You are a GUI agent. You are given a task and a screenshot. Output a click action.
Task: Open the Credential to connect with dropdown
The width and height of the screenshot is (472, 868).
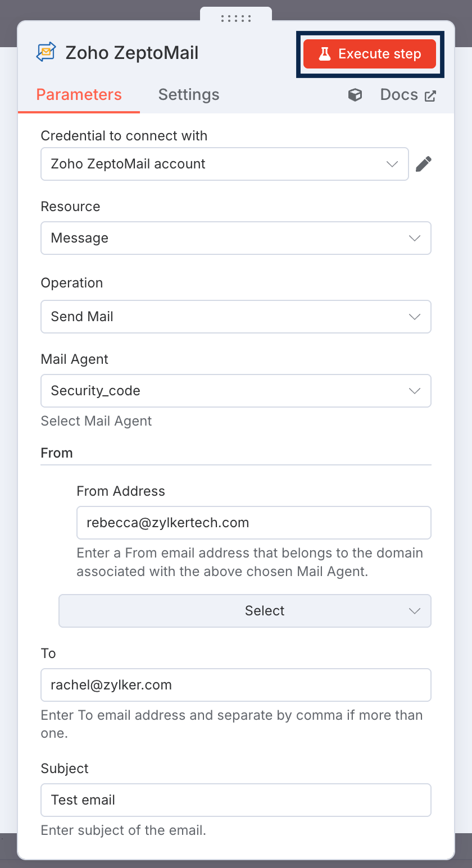tap(224, 164)
